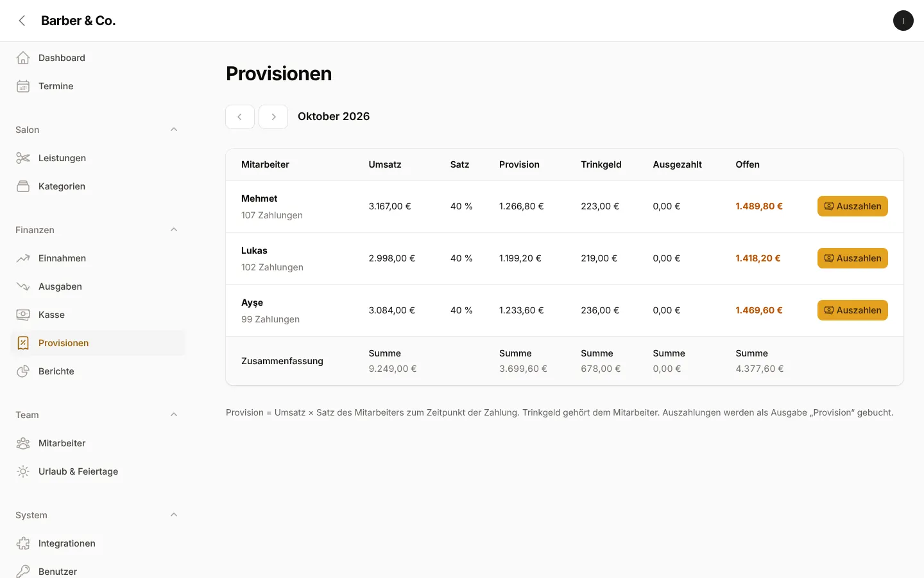Click the Barber & Co. title
924x578 pixels.
coord(78,21)
